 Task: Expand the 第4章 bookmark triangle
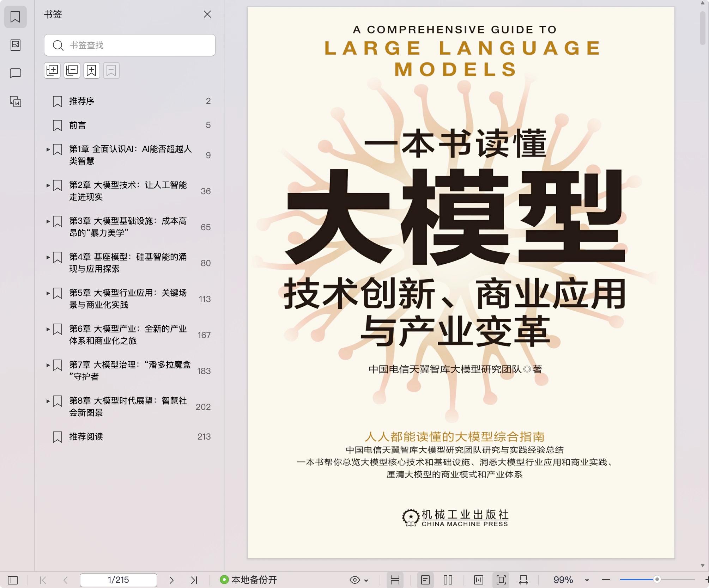(48, 257)
